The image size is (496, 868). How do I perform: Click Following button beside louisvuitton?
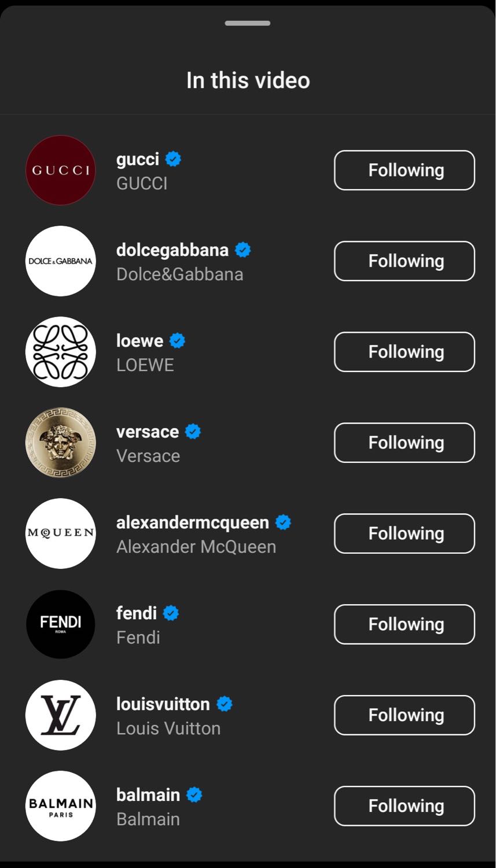pos(405,715)
